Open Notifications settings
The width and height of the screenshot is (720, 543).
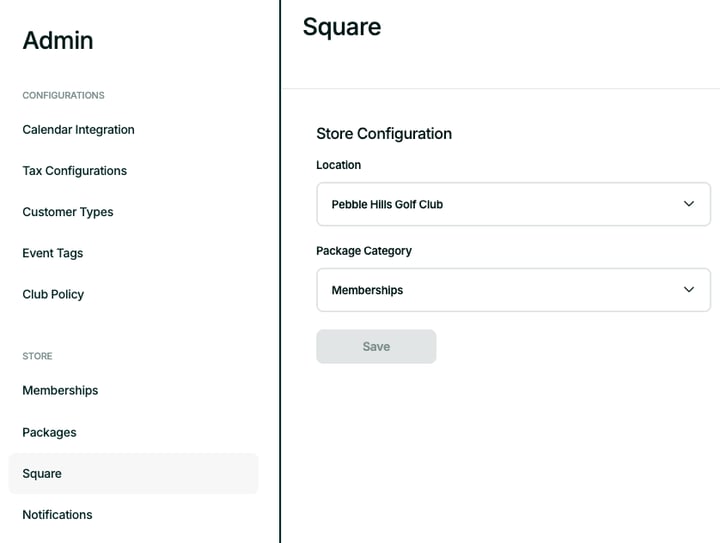[57, 515]
